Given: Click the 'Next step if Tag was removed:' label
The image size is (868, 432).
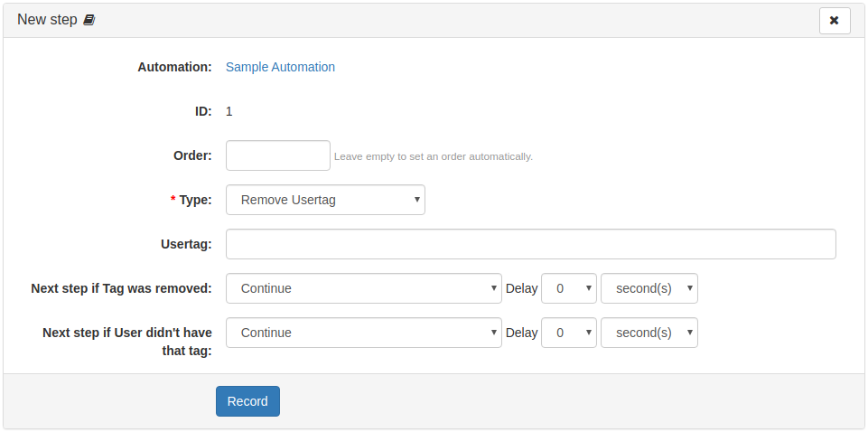Looking at the screenshot, I should click(122, 288).
